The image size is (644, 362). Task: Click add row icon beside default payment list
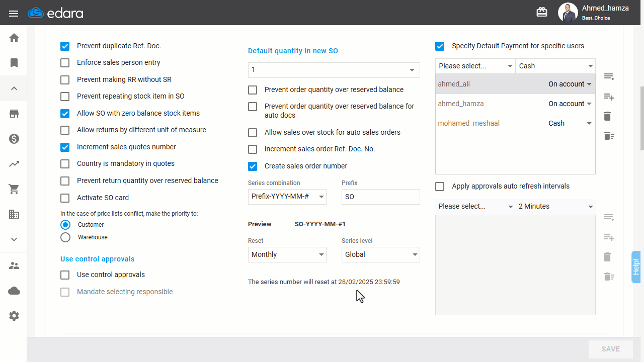(609, 97)
